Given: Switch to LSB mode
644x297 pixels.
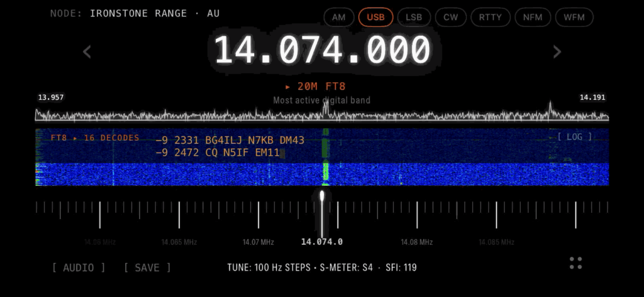Looking at the screenshot, I should 414,17.
